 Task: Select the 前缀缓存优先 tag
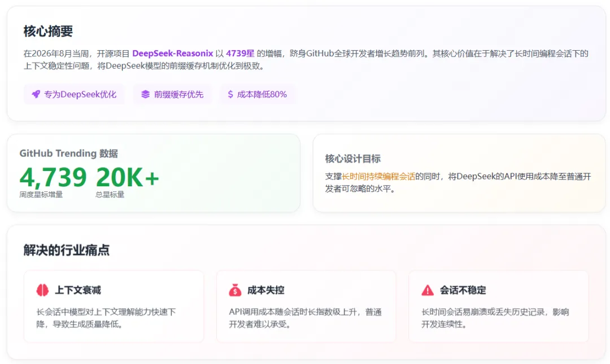tap(172, 94)
